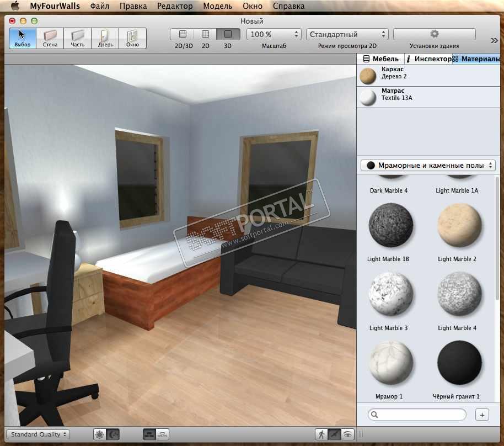Click the Light Marble 1A label
The height and width of the screenshot is (446, 504).
click(457, 190)
